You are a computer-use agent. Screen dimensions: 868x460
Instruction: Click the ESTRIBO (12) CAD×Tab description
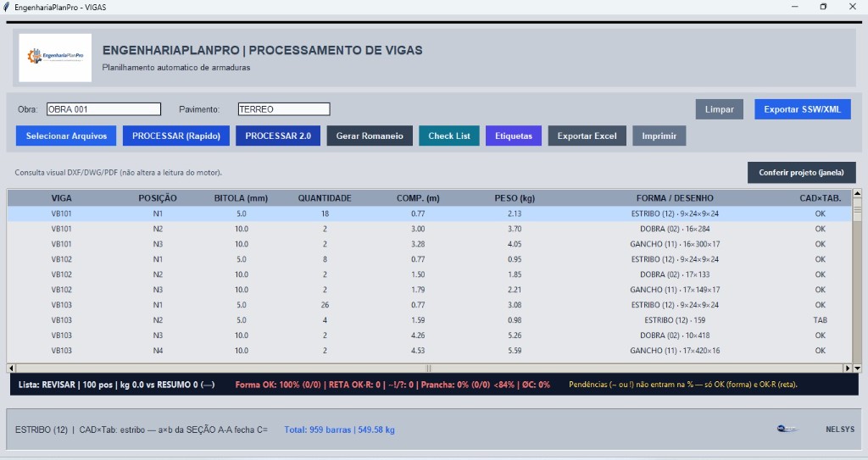click(142, 430)
